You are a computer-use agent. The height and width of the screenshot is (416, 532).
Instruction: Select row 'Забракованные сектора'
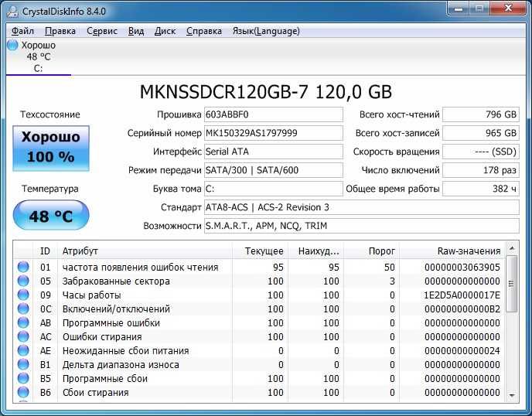[259, 281]
